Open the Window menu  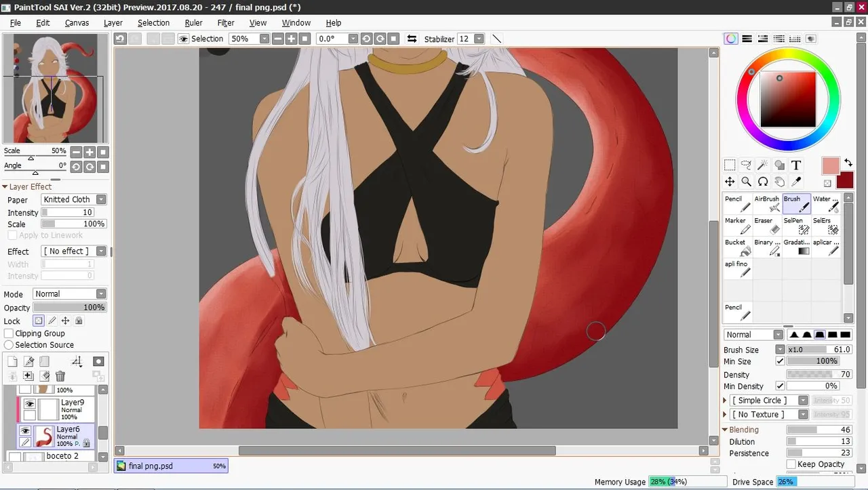tap(296, 23)
